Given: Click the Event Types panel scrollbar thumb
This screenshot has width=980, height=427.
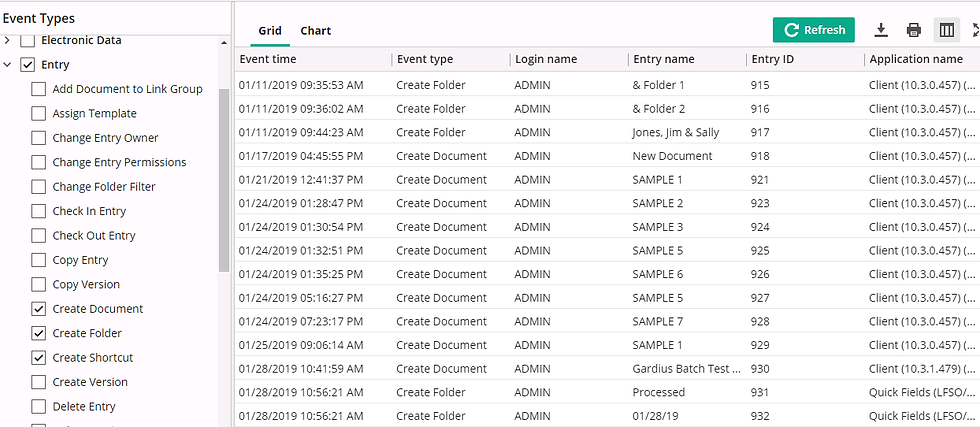Looking at the screenshot, I should coord(224,180).
